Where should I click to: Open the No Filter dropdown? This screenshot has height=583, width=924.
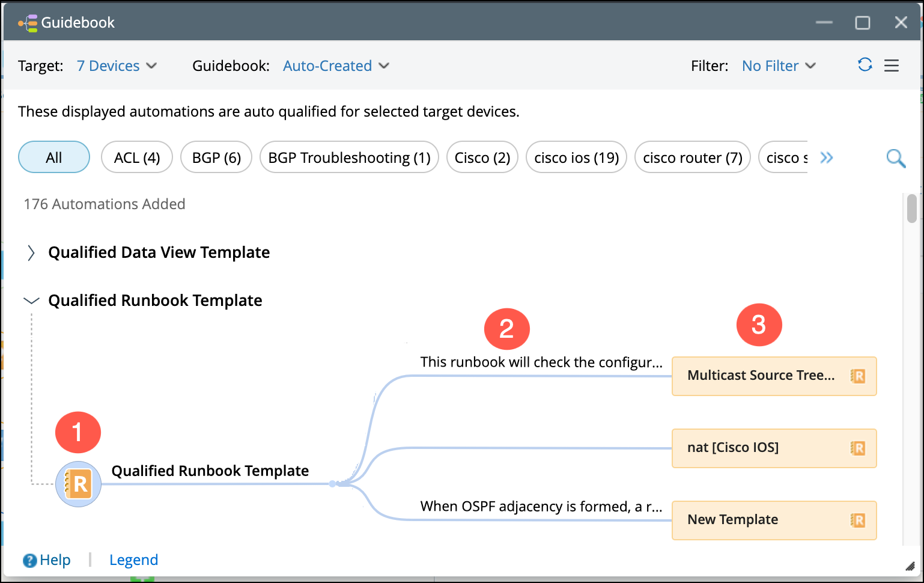pos(779,66)
